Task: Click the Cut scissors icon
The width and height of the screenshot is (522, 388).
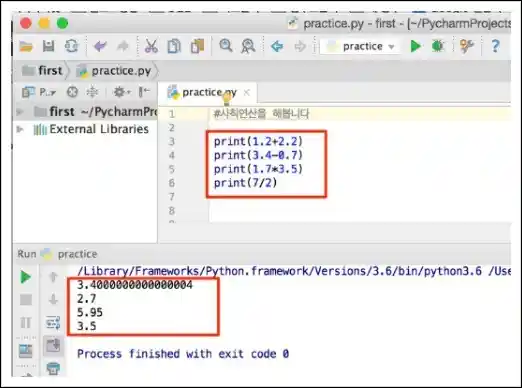Action: 151,46
